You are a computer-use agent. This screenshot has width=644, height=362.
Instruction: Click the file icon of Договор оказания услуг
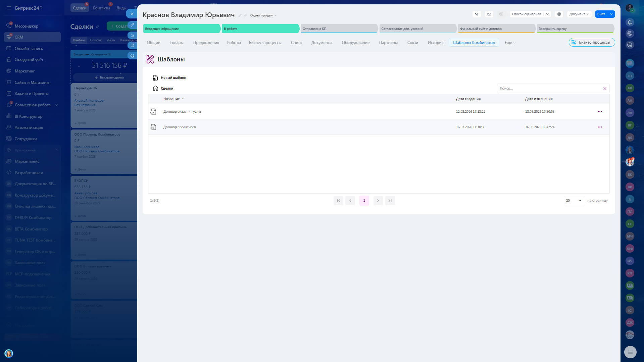point(153,112)
